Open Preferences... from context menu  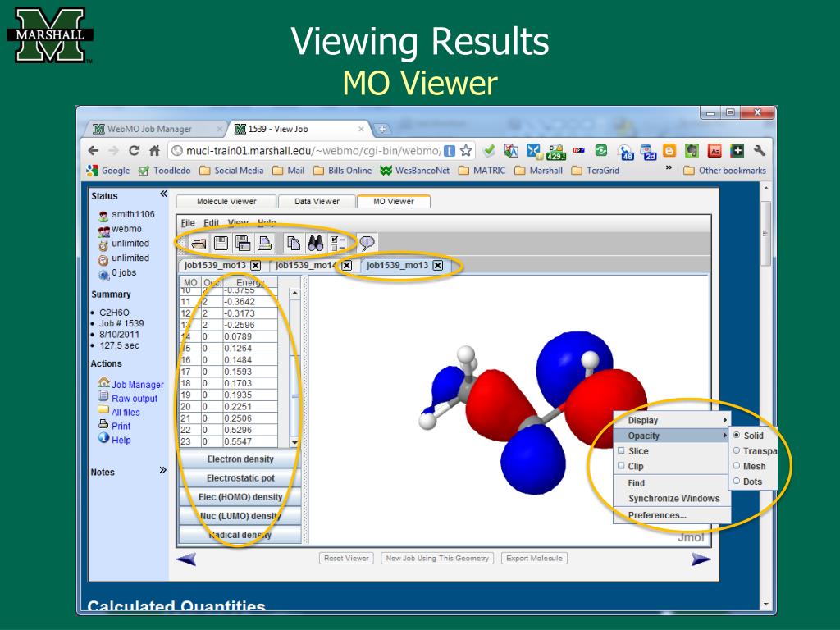point(672,515)
